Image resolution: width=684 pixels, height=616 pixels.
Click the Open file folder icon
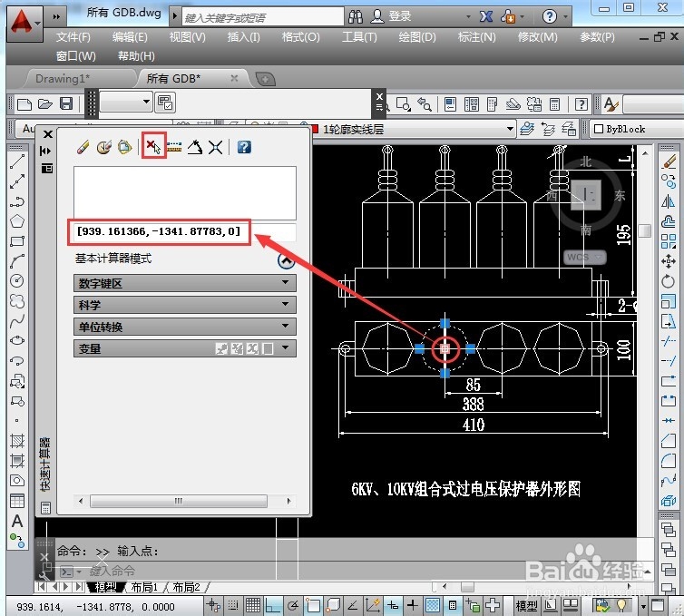[45, 104]
